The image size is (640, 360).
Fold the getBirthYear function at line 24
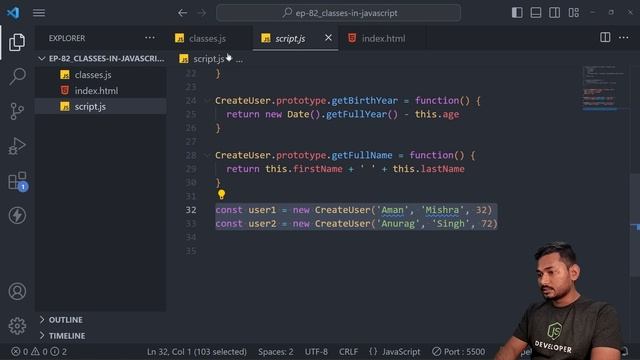coord(207,100)
